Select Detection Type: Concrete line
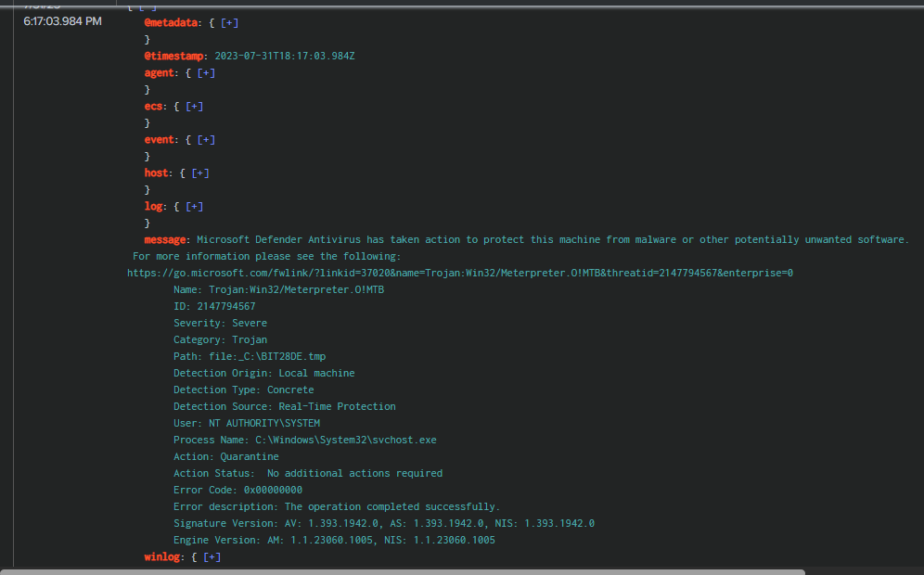 [x=244, y=390]
